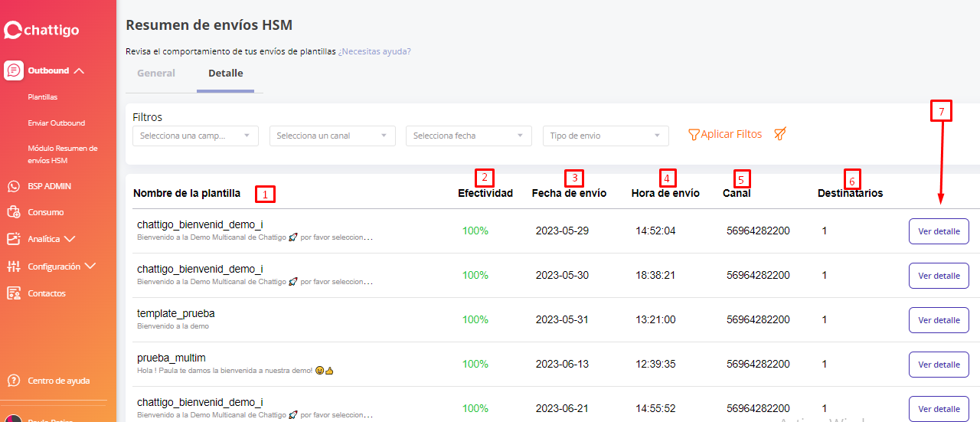Viewport: 980px width, 422px height.
Task: Click the Aplicar Filtros button
Action: click(725, 134)
